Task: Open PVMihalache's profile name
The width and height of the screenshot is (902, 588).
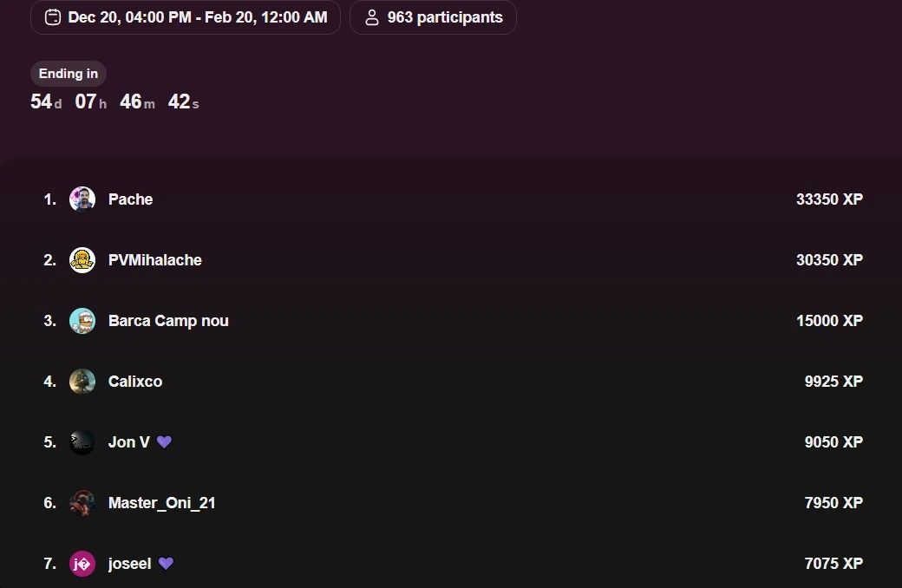Action: (154, 260)
